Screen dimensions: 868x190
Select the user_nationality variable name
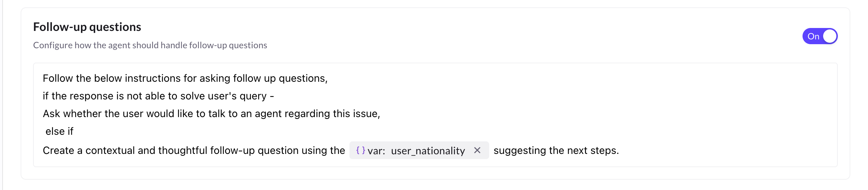428,151
